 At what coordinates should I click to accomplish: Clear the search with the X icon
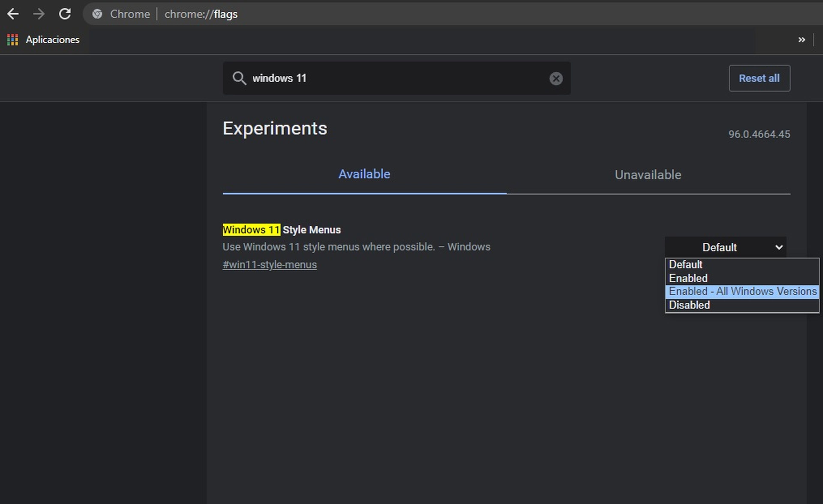tap(556, 78)
